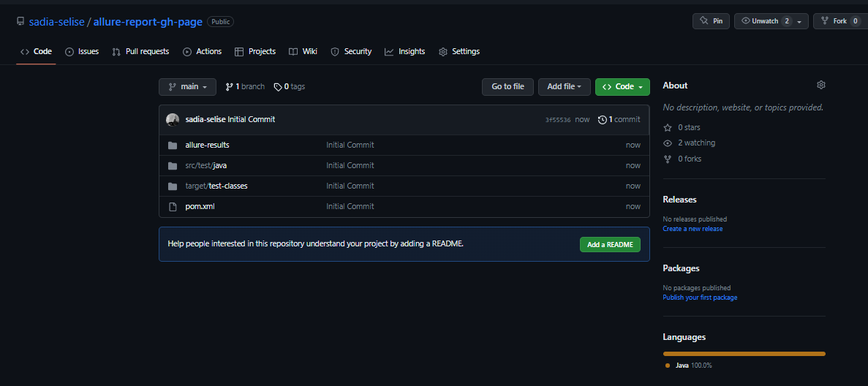View the 0 tags link

click(x=290, y=87)
